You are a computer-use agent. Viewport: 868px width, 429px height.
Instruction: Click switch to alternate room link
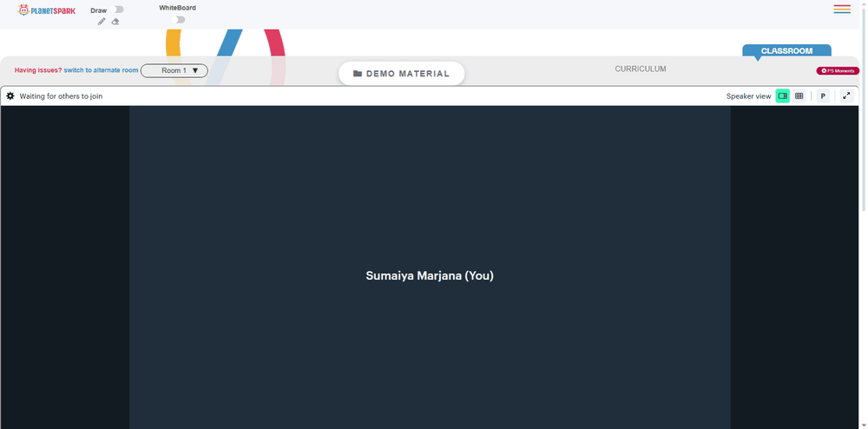coord(101,70)
